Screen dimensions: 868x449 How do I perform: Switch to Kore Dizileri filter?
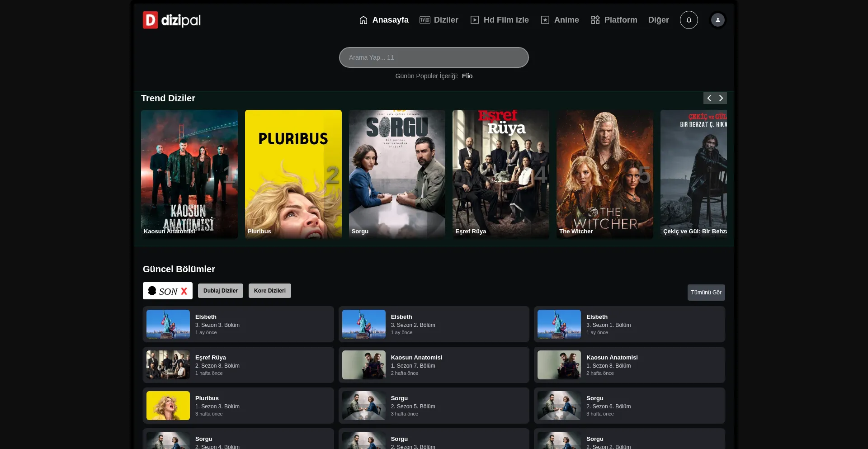point(270,291)
